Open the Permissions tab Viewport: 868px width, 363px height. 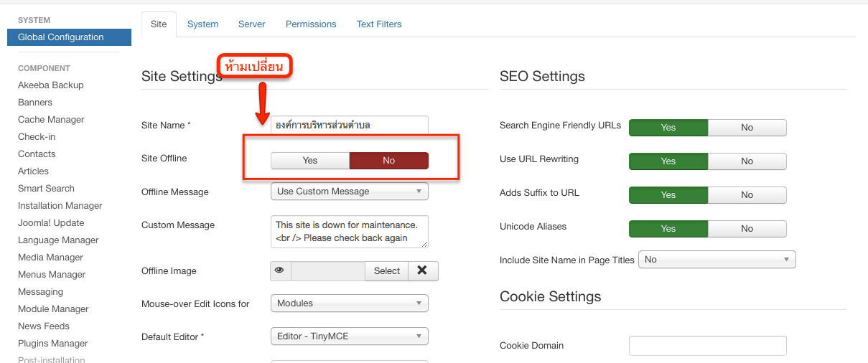coord(311,24)
